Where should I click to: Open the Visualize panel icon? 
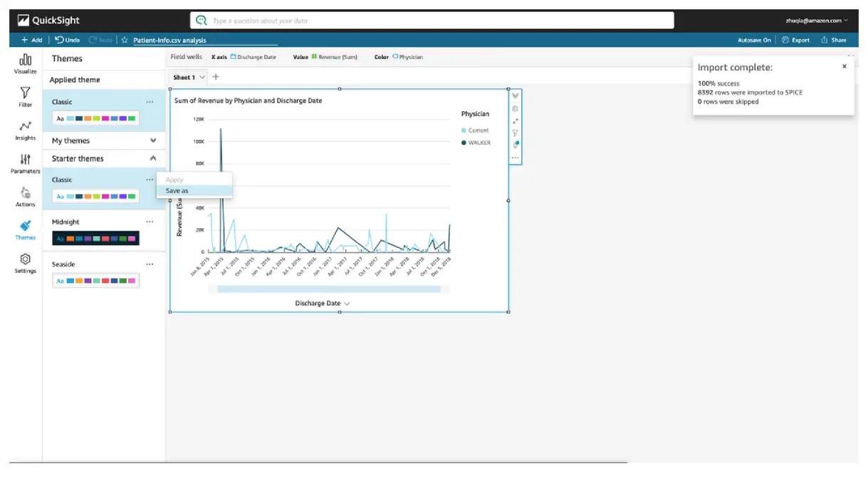point(25,60)
